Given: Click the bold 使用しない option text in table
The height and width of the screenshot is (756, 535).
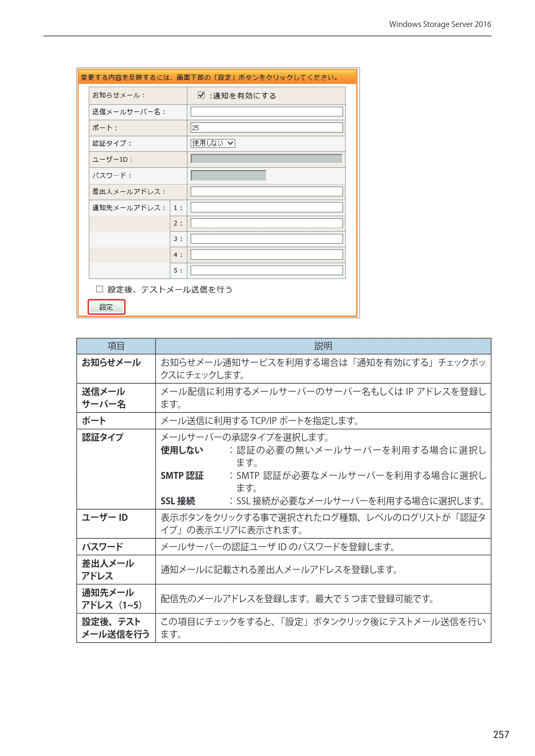Looking at the screenshot, I should click(182, 450).
